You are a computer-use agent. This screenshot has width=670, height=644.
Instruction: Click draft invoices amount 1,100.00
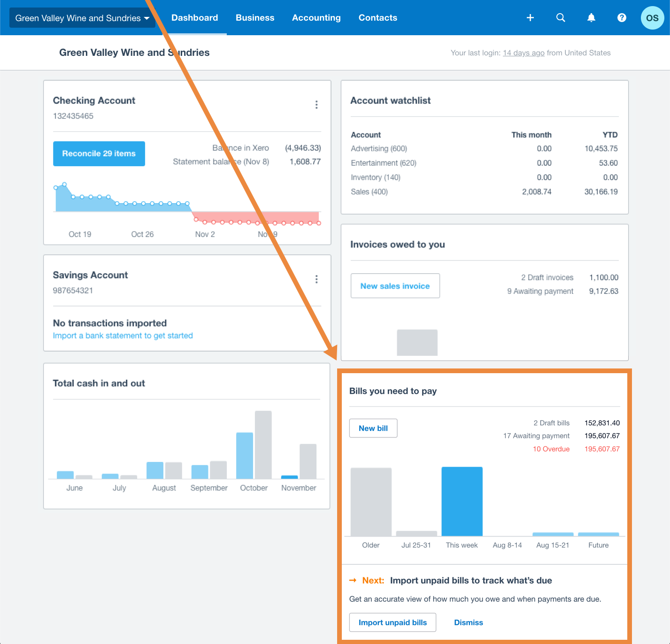tap(604, 277)
